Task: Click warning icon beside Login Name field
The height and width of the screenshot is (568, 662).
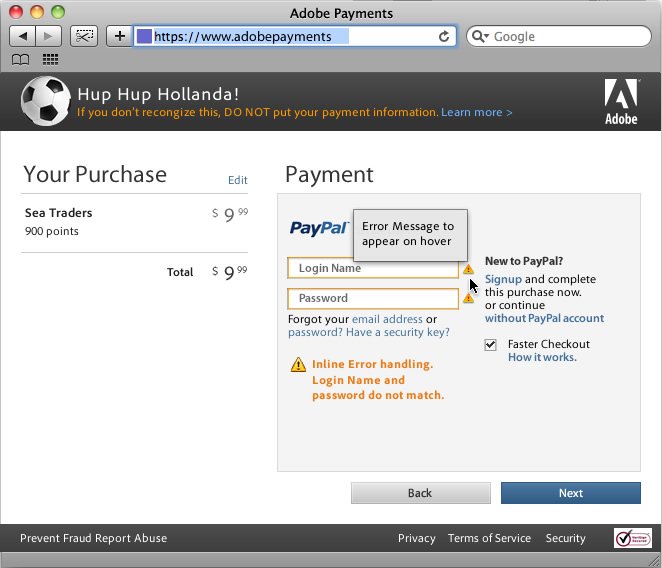Action: point(468,269)
